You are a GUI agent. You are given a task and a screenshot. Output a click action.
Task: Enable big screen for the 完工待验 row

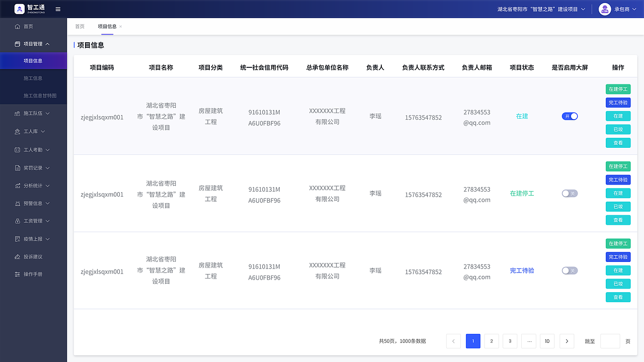[570, 270]
